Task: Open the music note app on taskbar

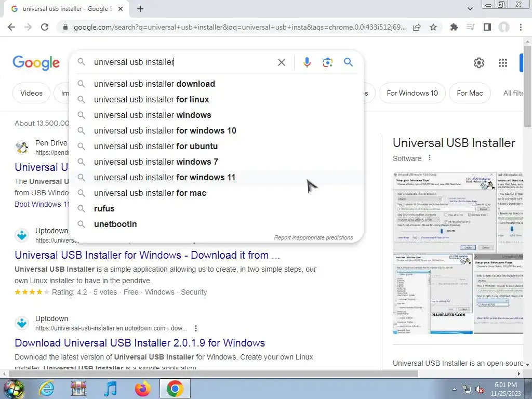Action: pos(110,389)
